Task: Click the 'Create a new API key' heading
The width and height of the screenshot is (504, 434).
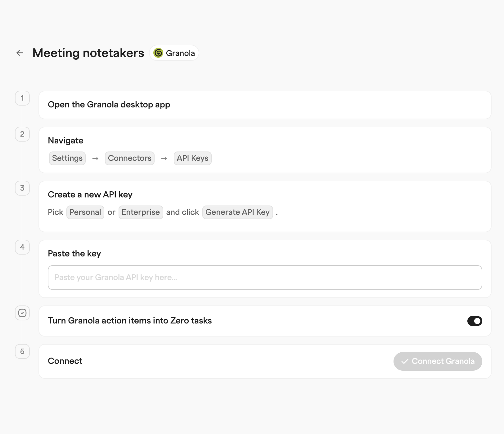Action: [90, 195]
